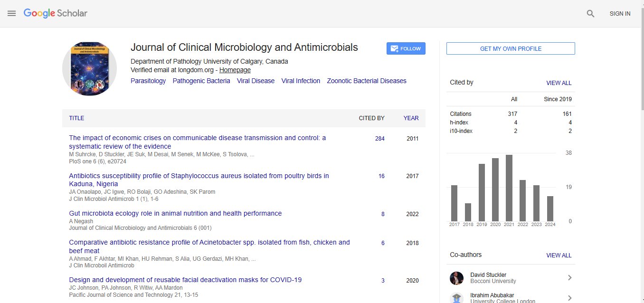This screenshot has height=303, width=644.
Task: Click the journal profile cover image
Action: tap(89, 69)
